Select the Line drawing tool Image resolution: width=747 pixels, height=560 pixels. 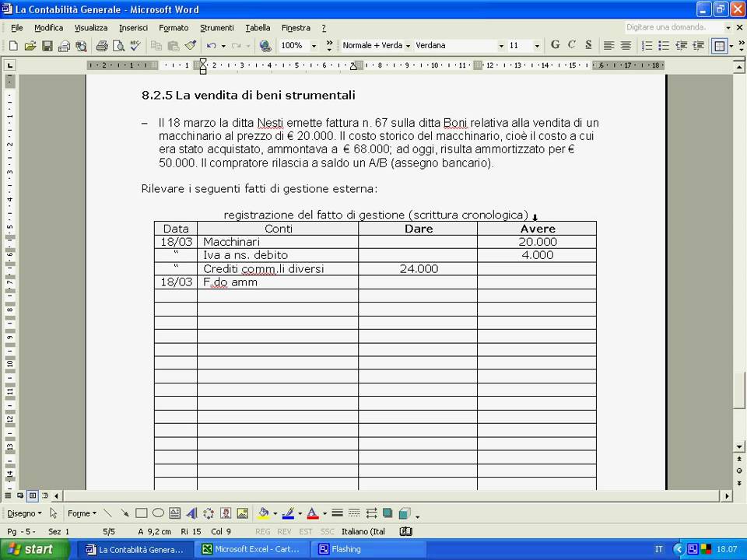coord(107,513)
